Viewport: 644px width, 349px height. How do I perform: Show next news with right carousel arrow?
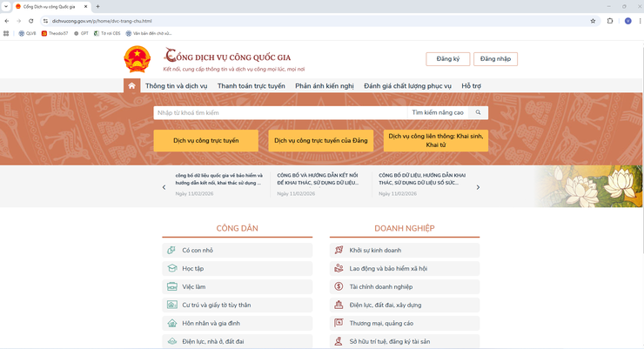pyautogui.click(x=478, y=187)
